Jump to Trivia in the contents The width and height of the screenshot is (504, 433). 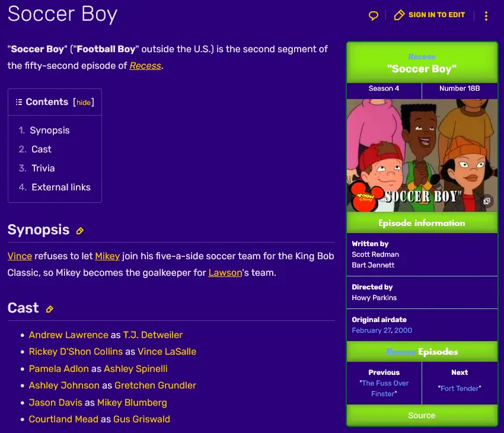pos(43,168)
